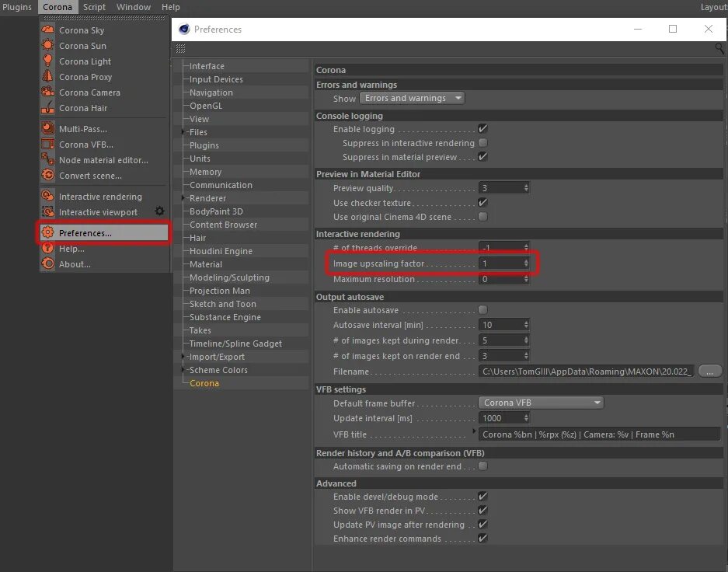
Task: Click the Corona Proxy icon
Action: 48,76
